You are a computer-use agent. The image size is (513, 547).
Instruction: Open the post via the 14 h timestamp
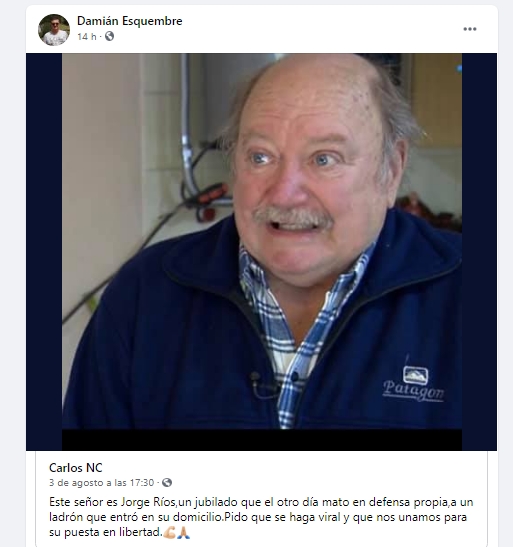click(86, 37)
